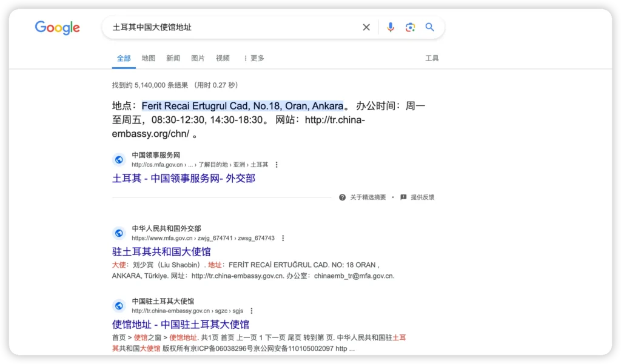The width and height of the screenshot is (621, 364).
Task: Switch to the 新闻 tab
Action: click(x=173, y=58)
